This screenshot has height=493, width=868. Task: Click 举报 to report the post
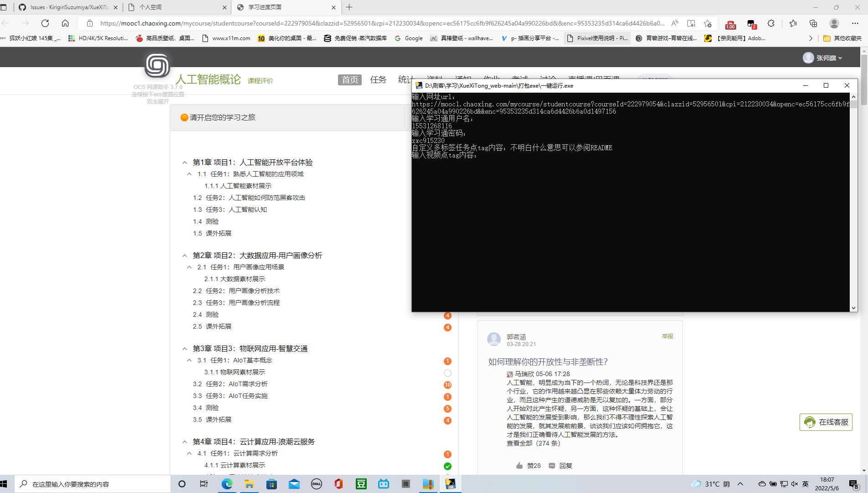[667, 336]
